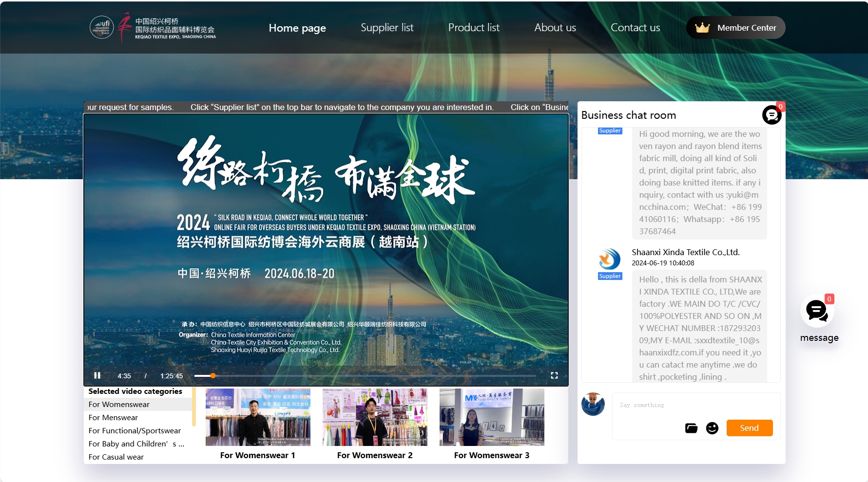Enter fullscreen video mode

point(554,375)
